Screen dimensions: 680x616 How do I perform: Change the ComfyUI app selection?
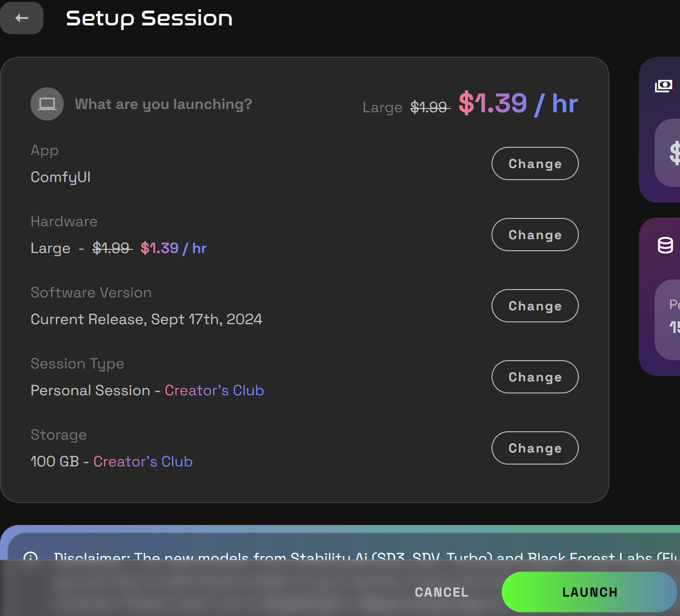pyautogui.click(x=534, y=163)
